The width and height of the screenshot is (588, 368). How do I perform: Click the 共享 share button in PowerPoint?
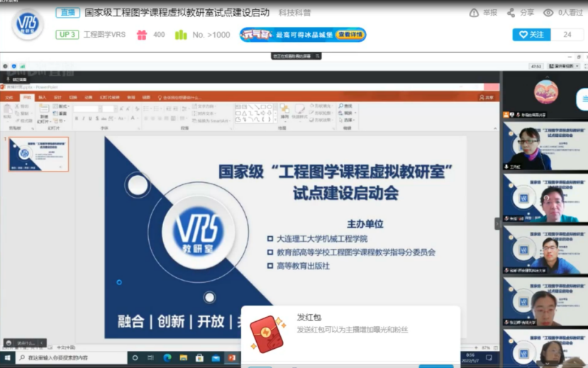coord(487,97)
